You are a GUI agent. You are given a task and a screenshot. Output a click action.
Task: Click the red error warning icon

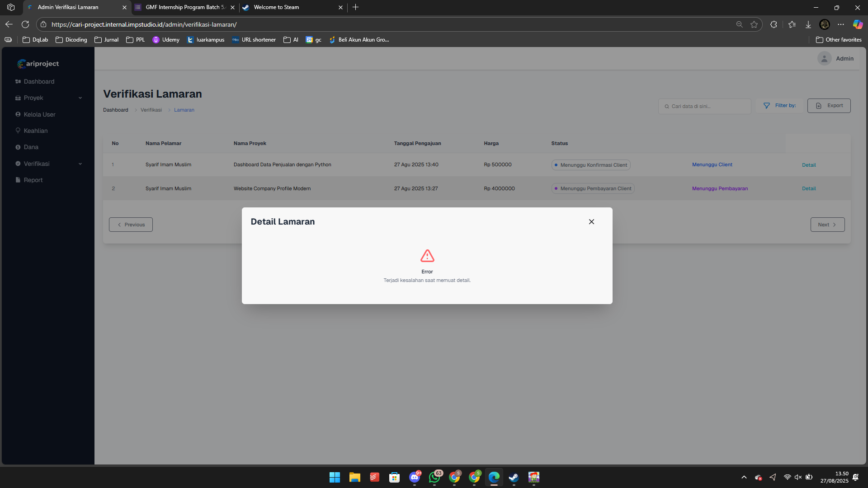[x=427, y=256]
